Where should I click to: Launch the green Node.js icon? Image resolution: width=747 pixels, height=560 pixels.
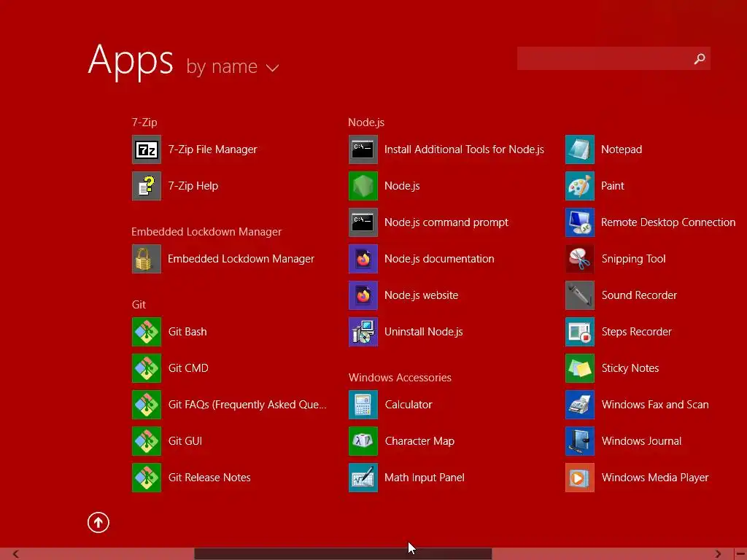tap(363, 186)
